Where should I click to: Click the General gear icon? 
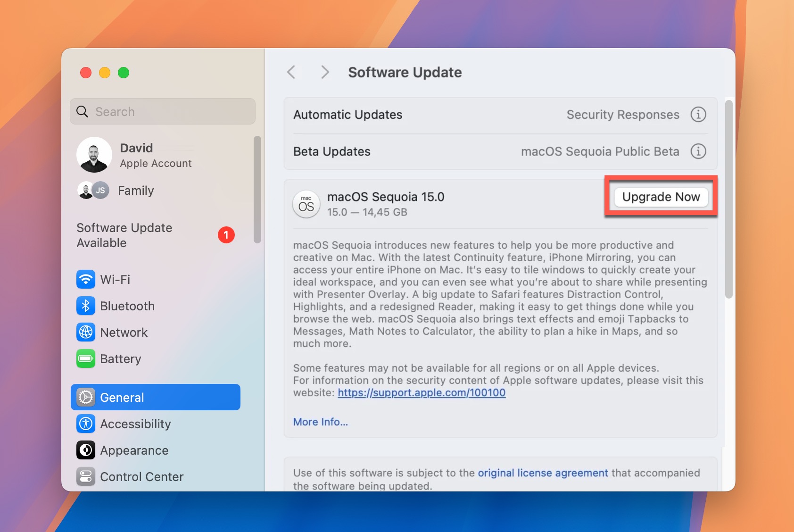click(86, 397)
